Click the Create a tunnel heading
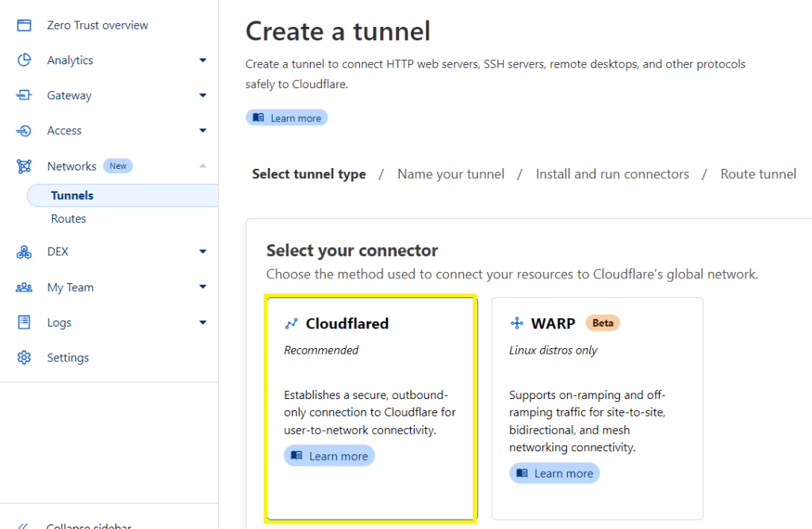 338,31
